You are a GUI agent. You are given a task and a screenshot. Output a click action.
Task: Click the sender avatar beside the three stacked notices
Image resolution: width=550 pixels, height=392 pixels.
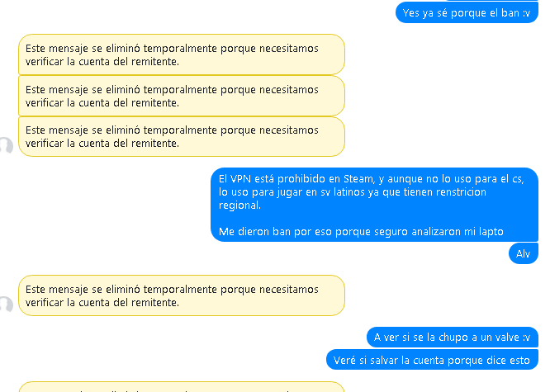click(x=6, y=146)
